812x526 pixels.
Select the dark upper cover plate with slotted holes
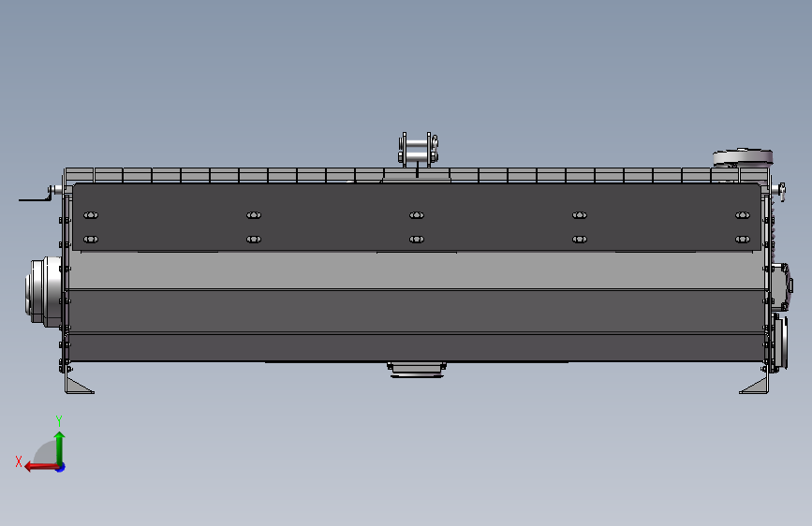click(x=417, y=217)
